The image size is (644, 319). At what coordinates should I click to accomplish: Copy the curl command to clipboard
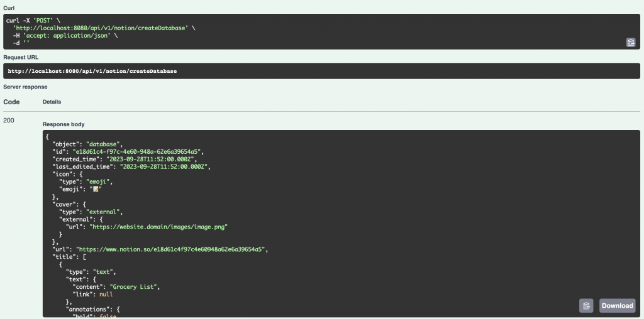tap(630, 43)
